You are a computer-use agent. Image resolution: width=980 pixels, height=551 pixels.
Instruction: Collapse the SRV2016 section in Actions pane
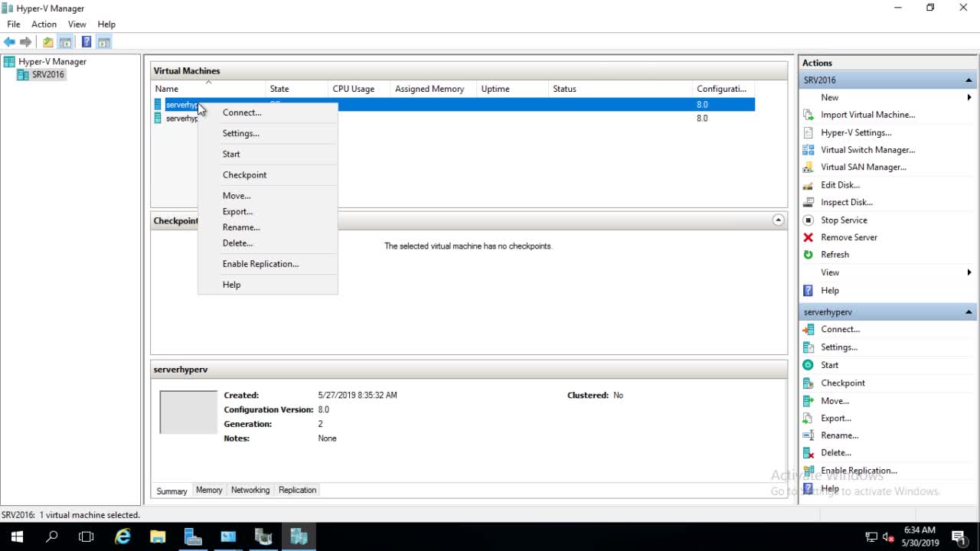click(969, 80)
